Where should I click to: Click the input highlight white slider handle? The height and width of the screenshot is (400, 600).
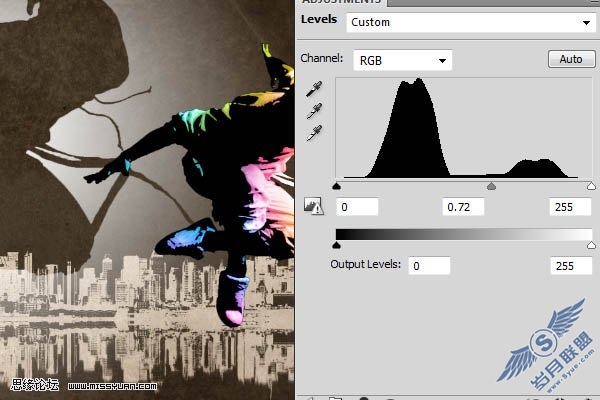click(x=591, y=186)
